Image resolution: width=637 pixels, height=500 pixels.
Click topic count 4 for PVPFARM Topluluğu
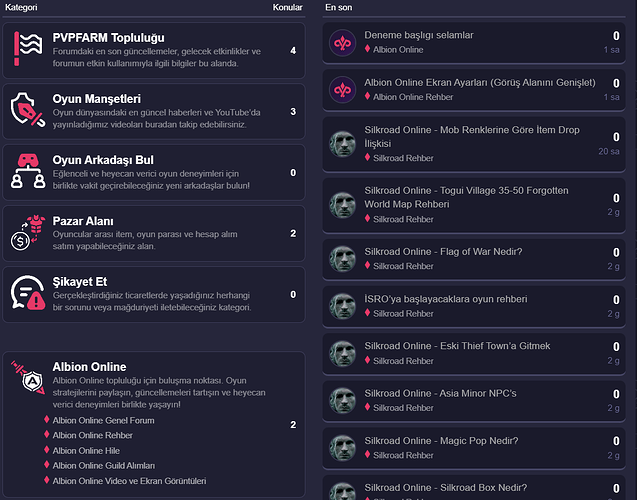293,50
